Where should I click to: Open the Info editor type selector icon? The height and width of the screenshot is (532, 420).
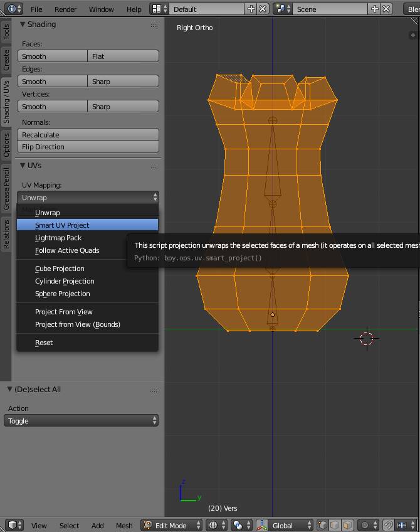pyautogui.click(x=14, y=9)
